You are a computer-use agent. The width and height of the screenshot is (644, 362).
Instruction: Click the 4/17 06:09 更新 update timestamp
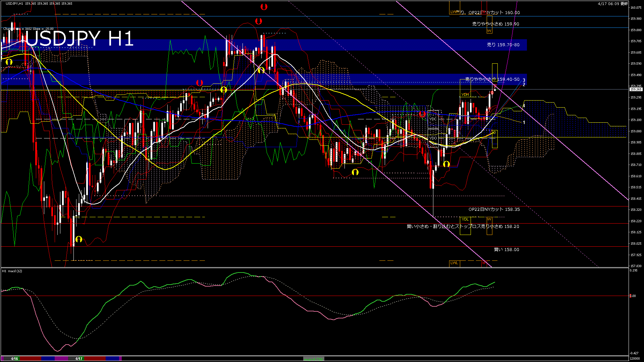point(612,4)
